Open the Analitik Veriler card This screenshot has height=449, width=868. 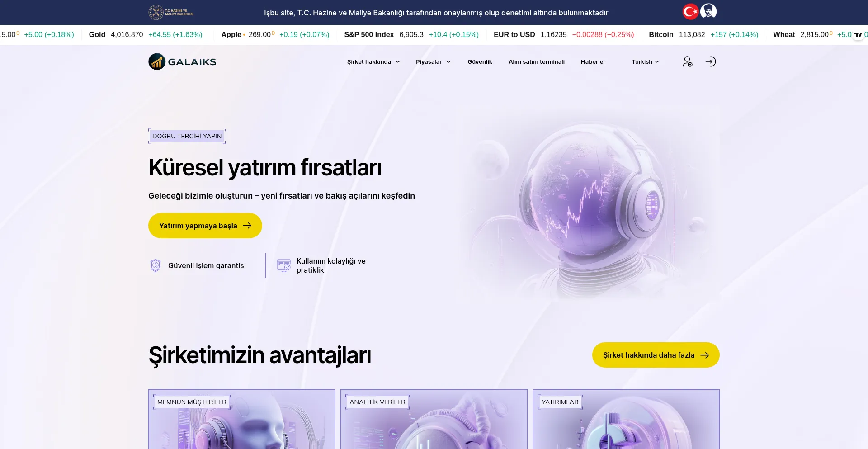[x=434, y=421]
